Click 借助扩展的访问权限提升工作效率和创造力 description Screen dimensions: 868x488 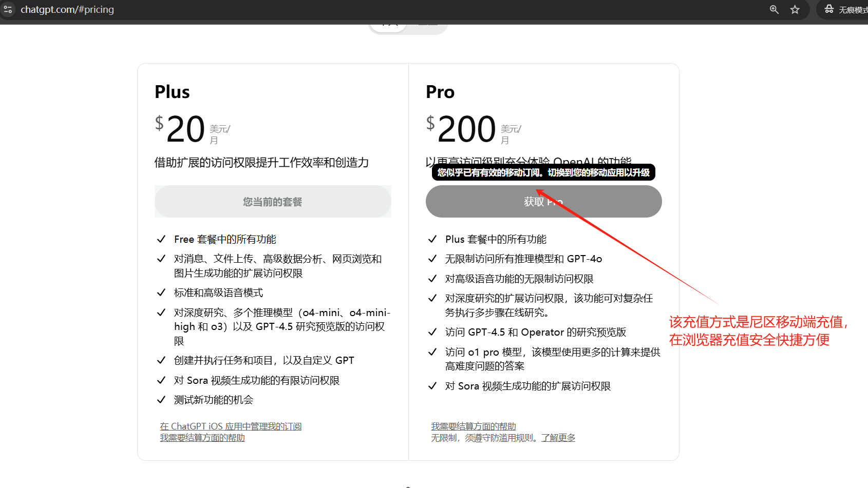point(261,163)
